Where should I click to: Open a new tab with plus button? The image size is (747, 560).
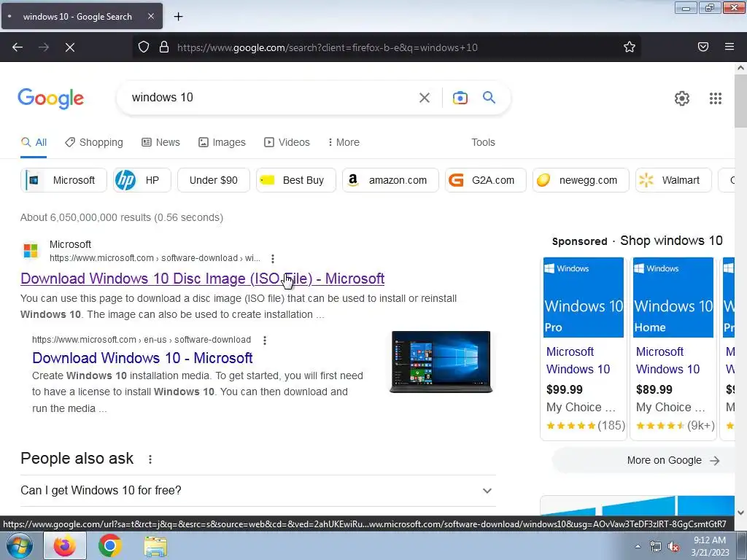[178, 17]
